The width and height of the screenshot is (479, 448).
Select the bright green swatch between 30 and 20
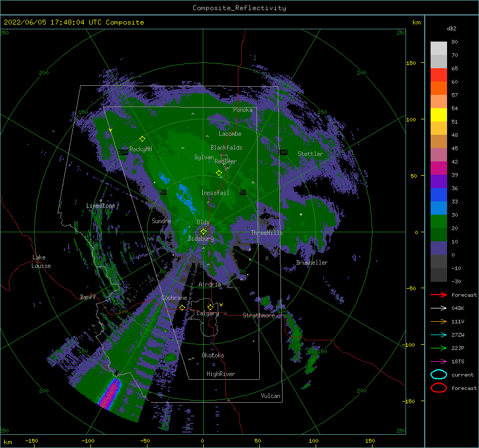pos(439,222)
